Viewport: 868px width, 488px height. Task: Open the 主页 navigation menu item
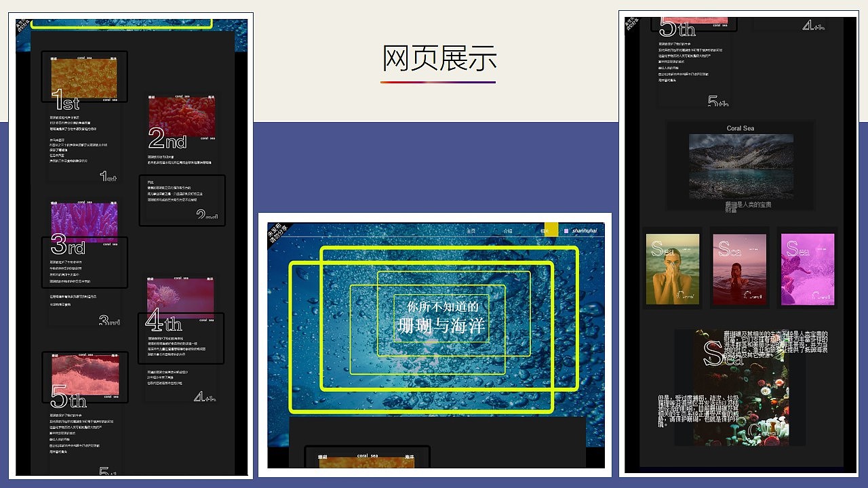click(x=470, y=230)
